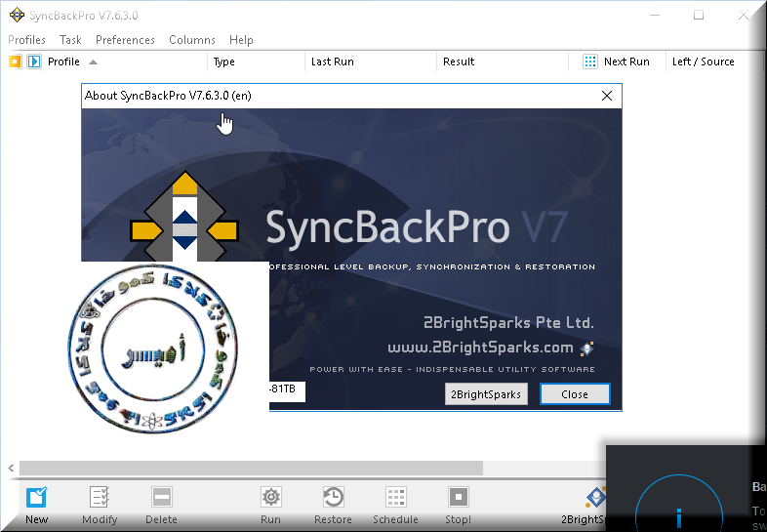The height and width of the screenshot is (532, 767).
Task: Click the Result column header
Action: point(459,61)
